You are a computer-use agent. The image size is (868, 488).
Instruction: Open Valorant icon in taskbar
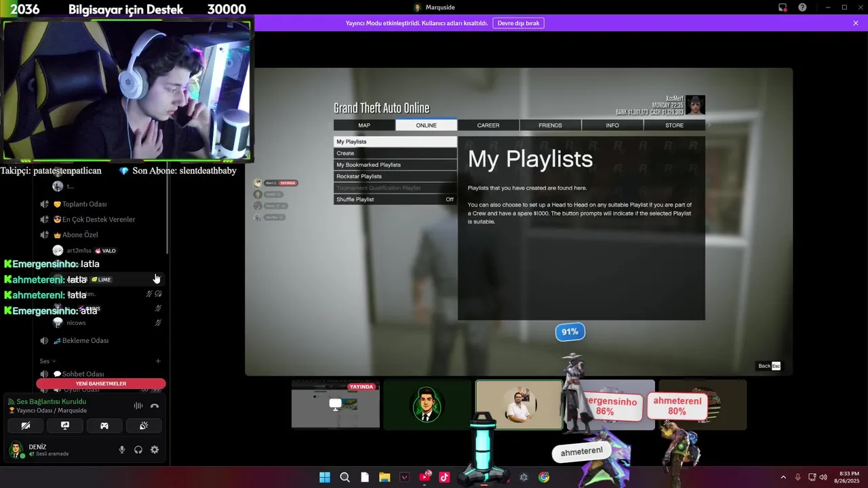point(405,477)
